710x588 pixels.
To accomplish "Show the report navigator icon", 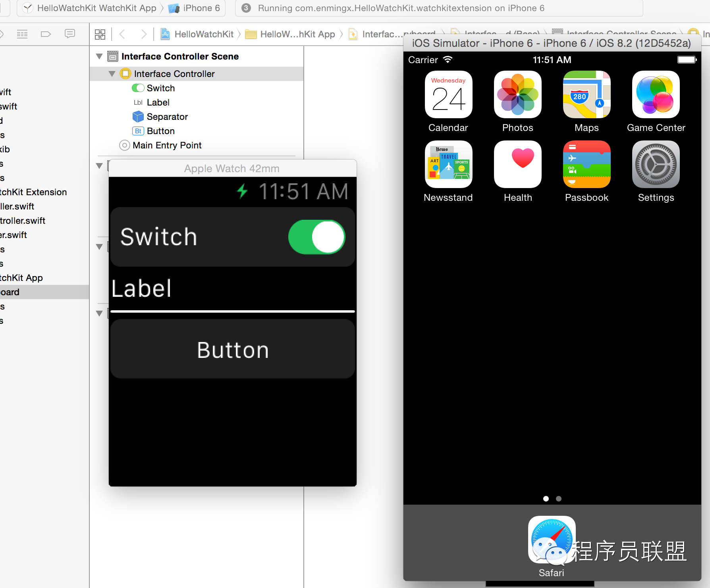I will coord(70,34).
